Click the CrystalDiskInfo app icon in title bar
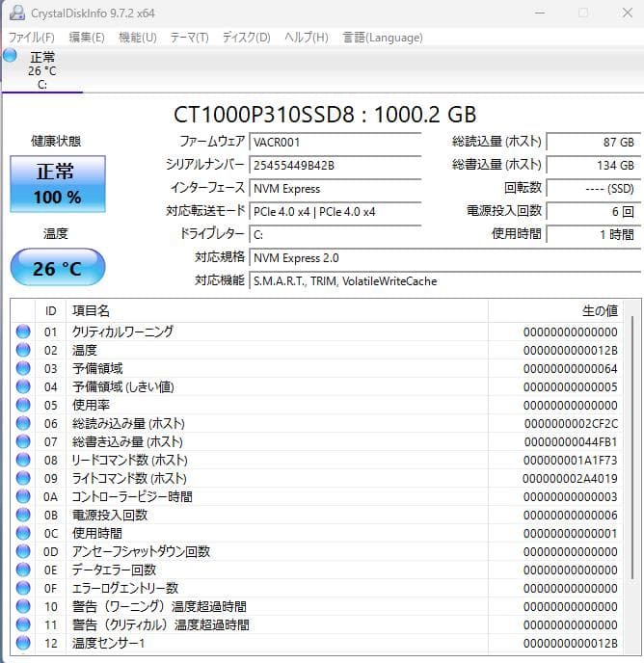 (17, 13)
